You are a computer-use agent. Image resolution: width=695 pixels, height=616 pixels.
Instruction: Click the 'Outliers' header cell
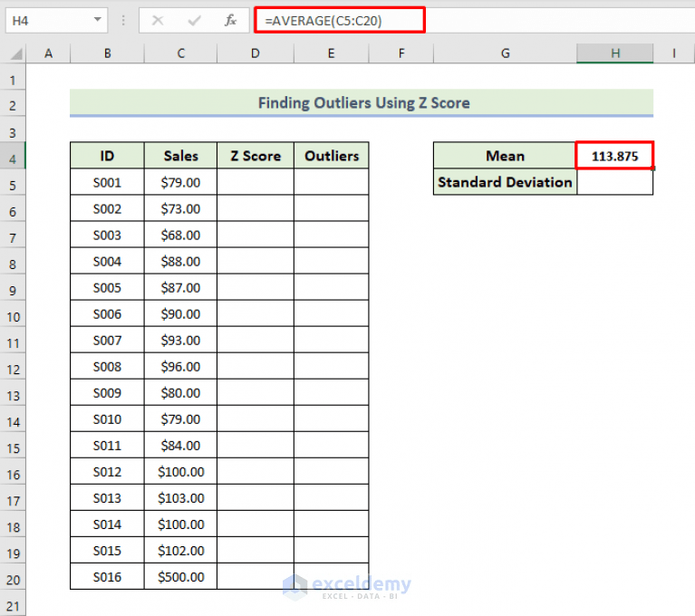pos(331,156)
